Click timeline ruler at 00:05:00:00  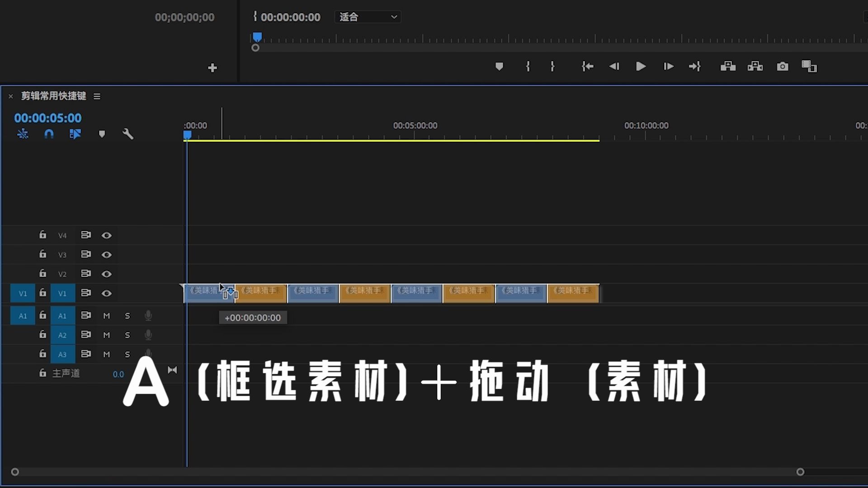pyautogui.click(x=415, y=126)
